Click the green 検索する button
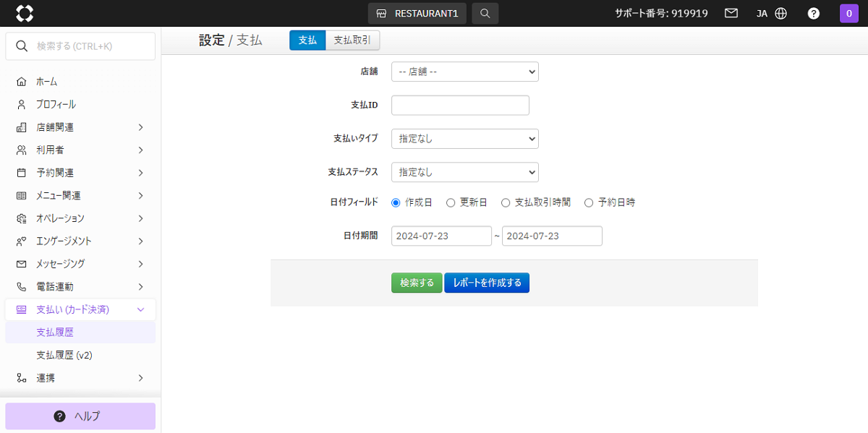This screenshot has height=433, width=868. [417, 283]
